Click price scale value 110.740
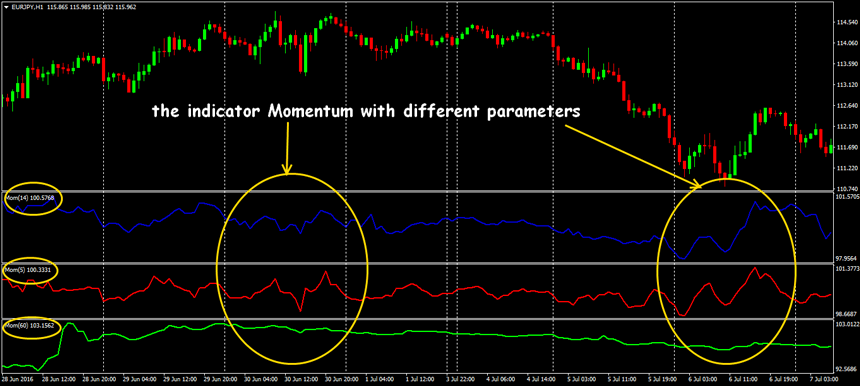 pyautogui.click(x=847, y=188)
